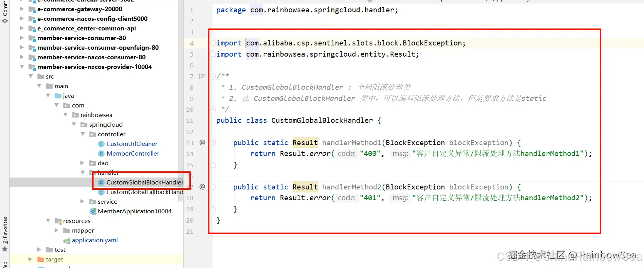Open the Commit tool window tab
This screenshot has width=644, height=268.
pos(5,8)
